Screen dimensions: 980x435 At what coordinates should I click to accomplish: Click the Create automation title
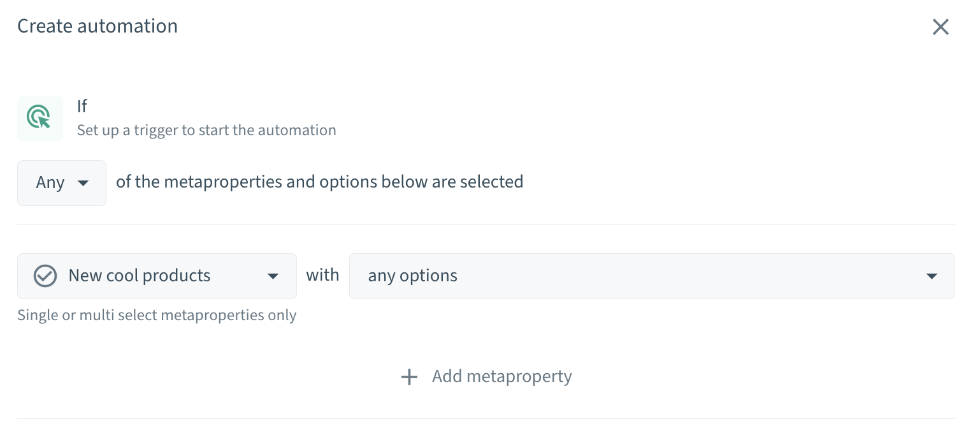click(x=97, y=26)
